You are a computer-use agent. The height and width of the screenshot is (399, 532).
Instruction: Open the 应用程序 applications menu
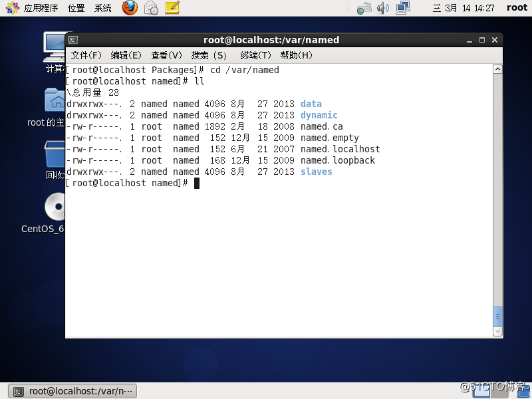pyautogui.click(x=41, y=8)
